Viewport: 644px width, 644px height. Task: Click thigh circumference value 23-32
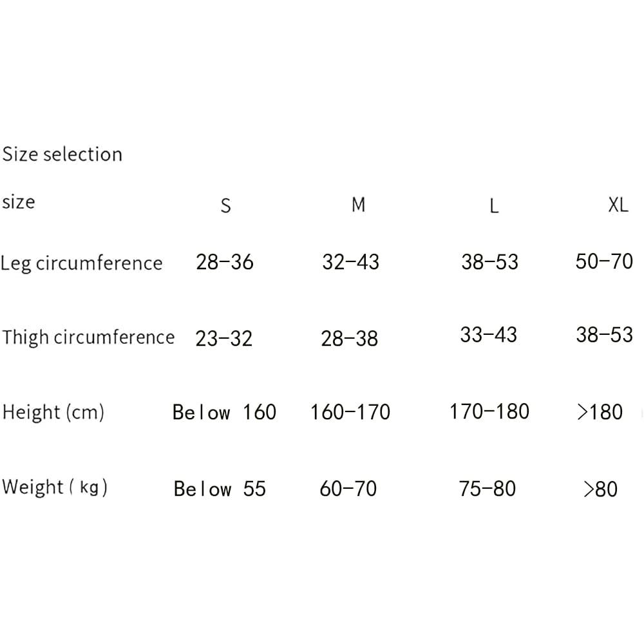pyautogui.click(x=224, y=339)
